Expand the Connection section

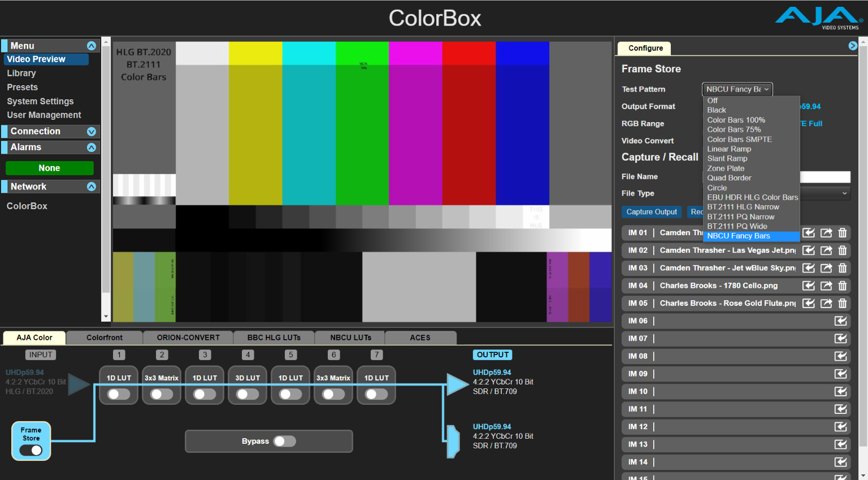(x=91, y=131)
